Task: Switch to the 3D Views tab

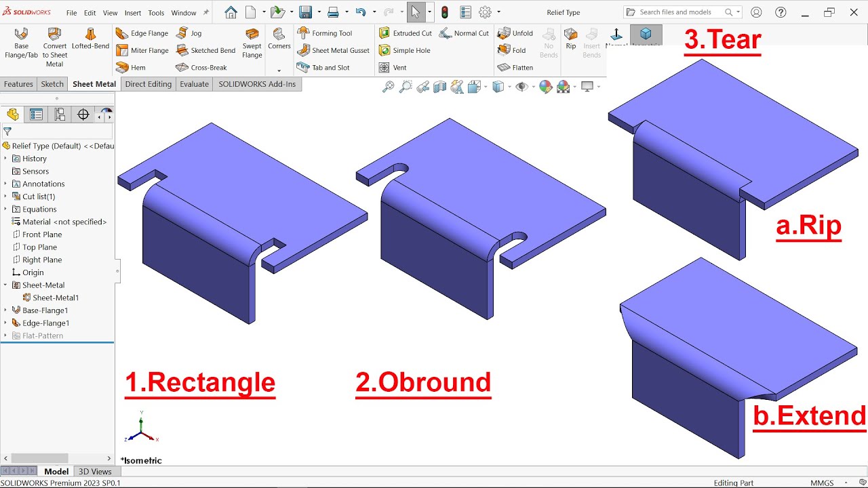Action: [x=95, y=472]
